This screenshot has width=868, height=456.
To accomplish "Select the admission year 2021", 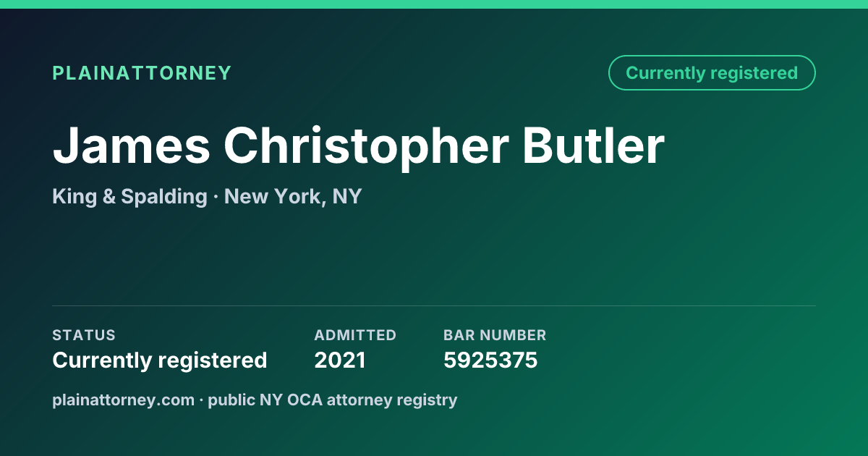I will coord(340,360).
